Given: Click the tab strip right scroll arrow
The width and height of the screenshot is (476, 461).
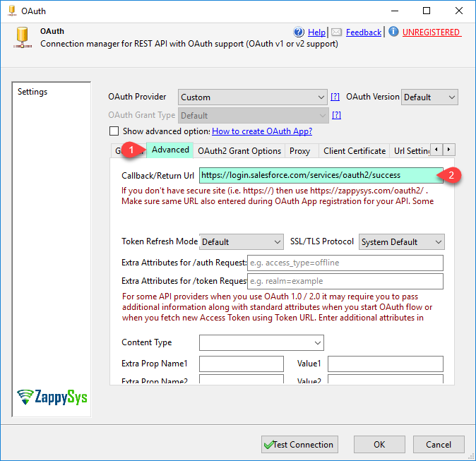Looking at the screenshot, I should click(448, 150).
